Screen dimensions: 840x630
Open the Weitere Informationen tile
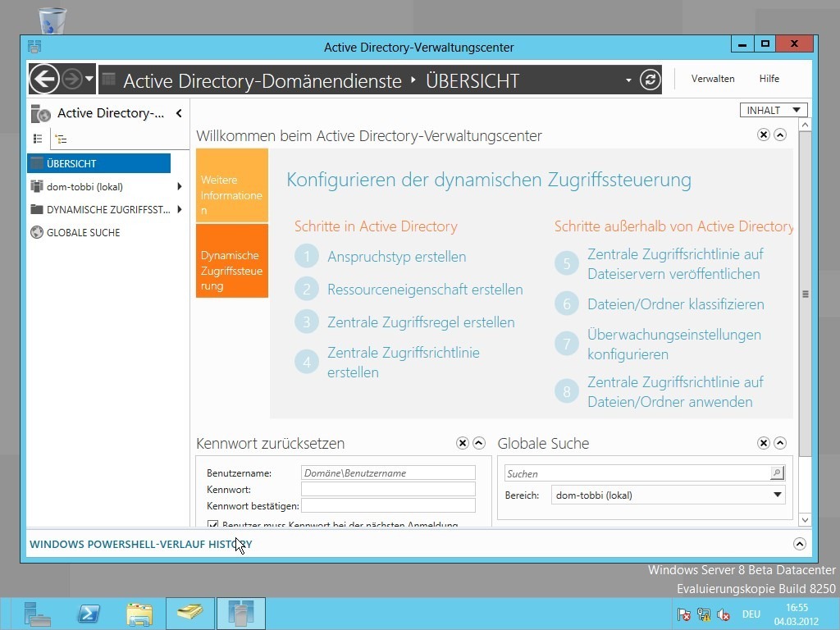232,185
